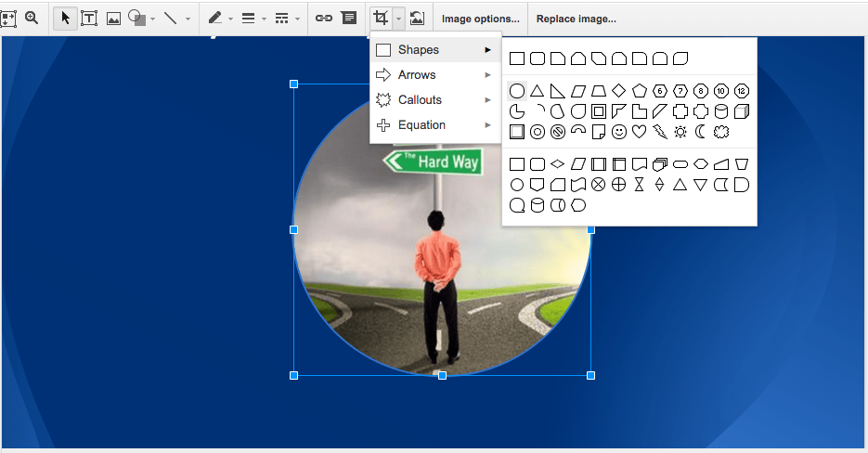Choose the rounded rectangle in the top row
The width and height of the screenshot is (868, 453).
[x=538, y=58]
